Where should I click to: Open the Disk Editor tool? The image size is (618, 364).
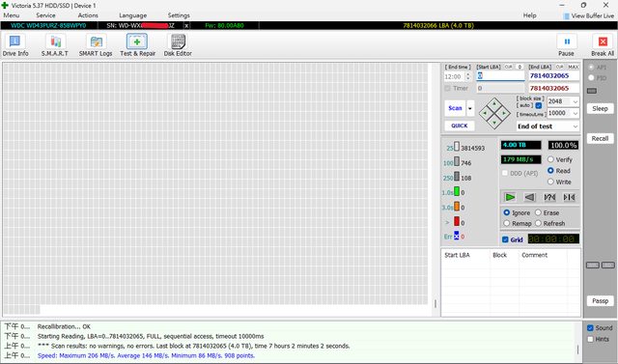[x=178, y=45]
